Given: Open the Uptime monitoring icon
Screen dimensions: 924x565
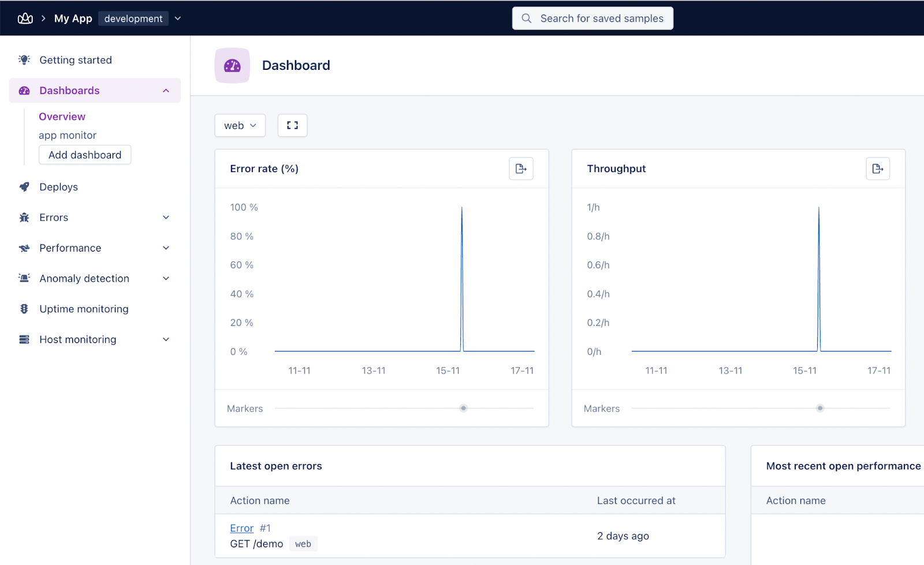Looking at the screenshot, I should coord(24,308).
